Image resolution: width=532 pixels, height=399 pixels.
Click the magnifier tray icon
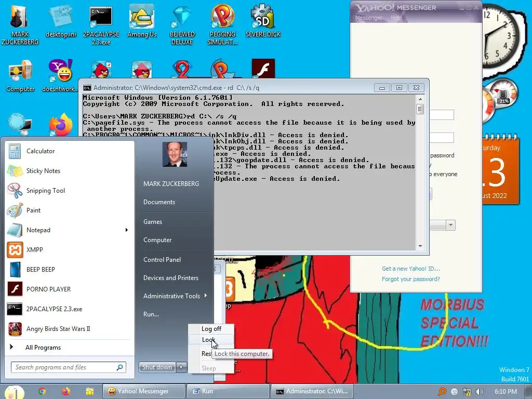(x=442, y=392)
